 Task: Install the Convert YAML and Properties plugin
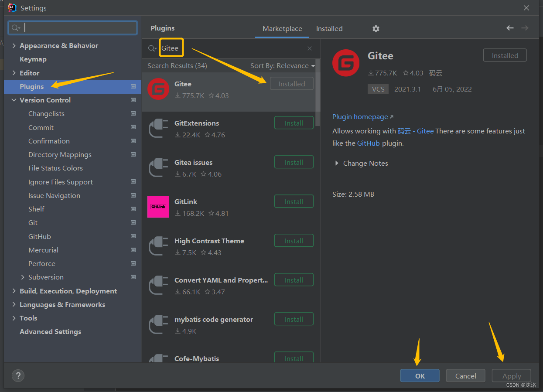click(x=294, y=280)
